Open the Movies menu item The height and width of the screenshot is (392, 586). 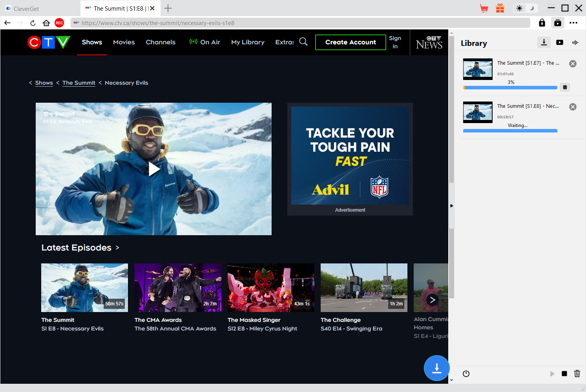(x=124, y=42)
